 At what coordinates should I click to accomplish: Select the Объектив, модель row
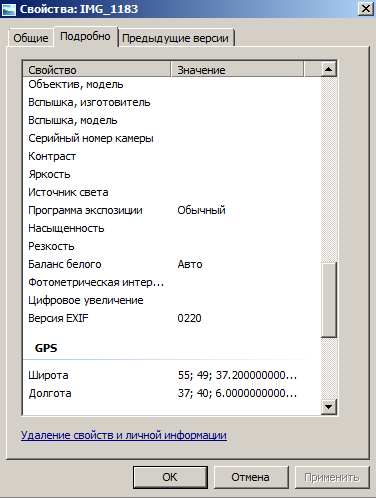pyautogui.click(x=172, y=84)
